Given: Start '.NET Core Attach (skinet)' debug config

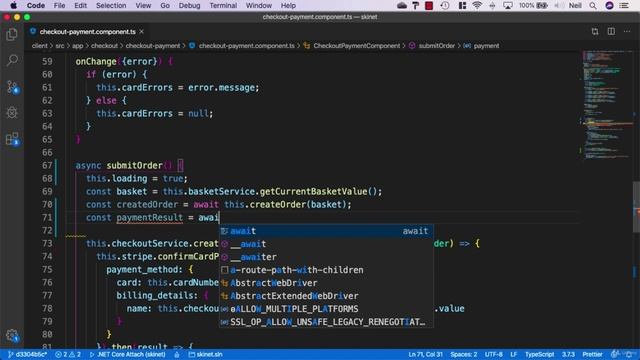Looking at the screenshot, I should pyautogui.click(x=127, y=354).
